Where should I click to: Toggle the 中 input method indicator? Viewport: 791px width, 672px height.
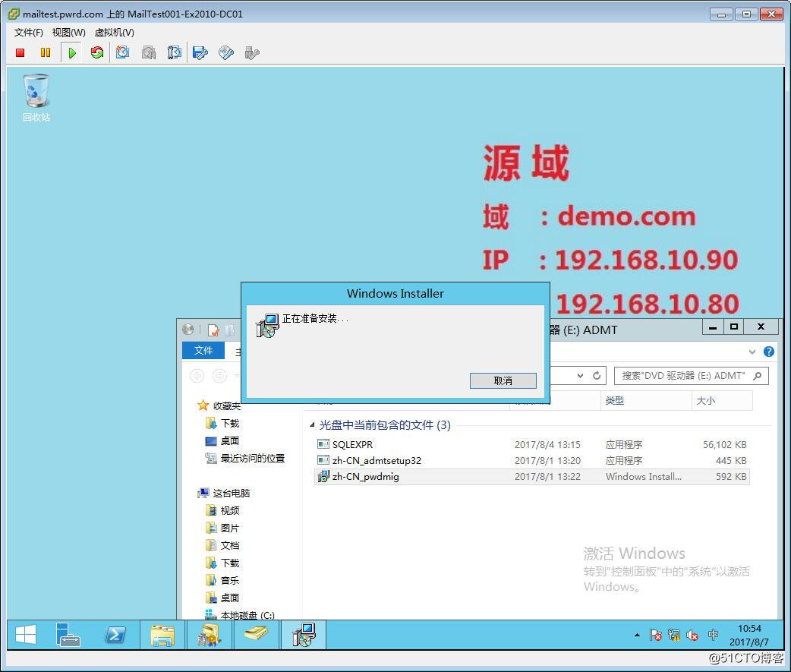(713, 635)
